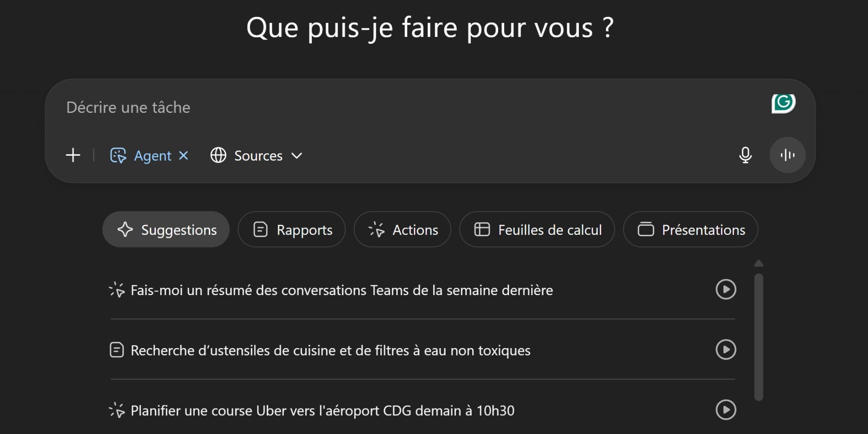Image resolution: width=868 pixels, height=434 pixels.
Task: Switch to the Présentations tab
Action: coord(690,230)
